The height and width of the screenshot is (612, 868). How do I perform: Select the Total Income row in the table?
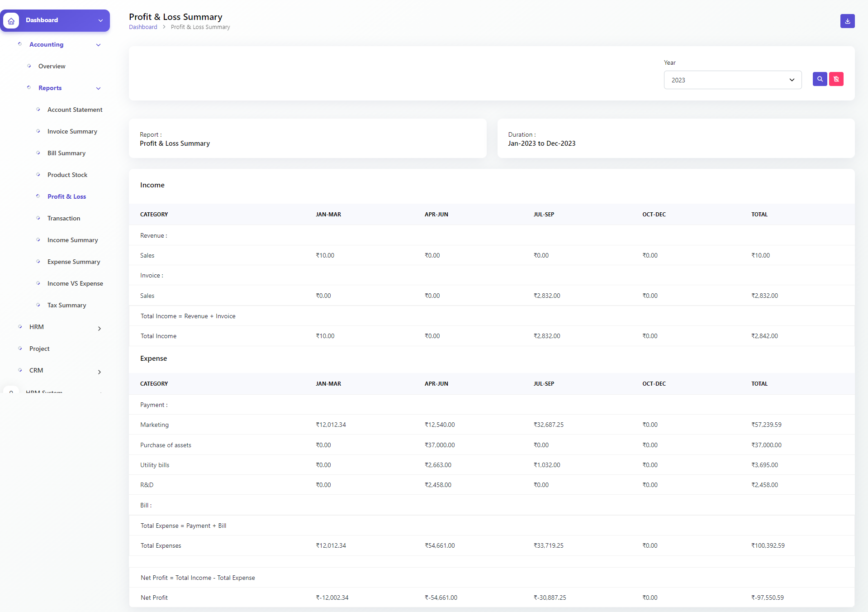[x=158, y=335]
